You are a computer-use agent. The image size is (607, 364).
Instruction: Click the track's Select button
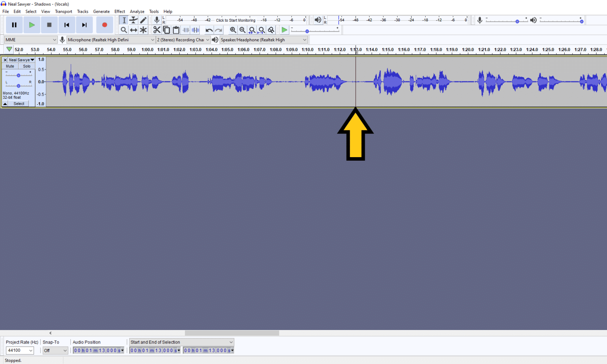coord(19,103)
